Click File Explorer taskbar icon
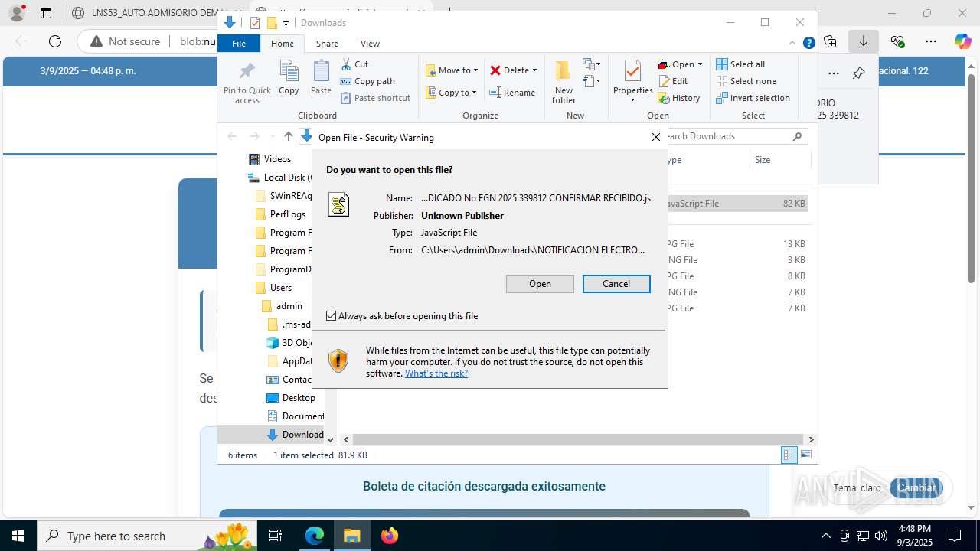The height and width of the screenshot is (551, 980). pos(352,536)
